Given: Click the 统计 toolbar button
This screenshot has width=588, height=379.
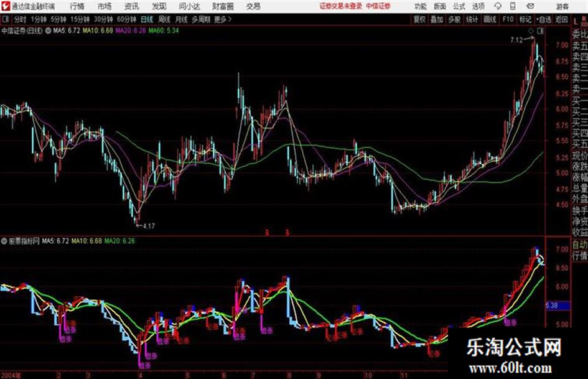Looking at the screenshot, I should tap(472, 19).
